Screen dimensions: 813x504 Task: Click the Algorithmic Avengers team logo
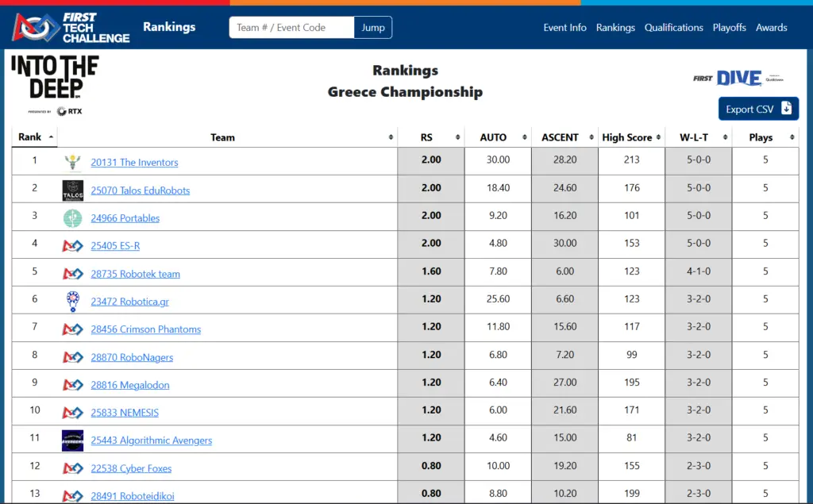73,441
